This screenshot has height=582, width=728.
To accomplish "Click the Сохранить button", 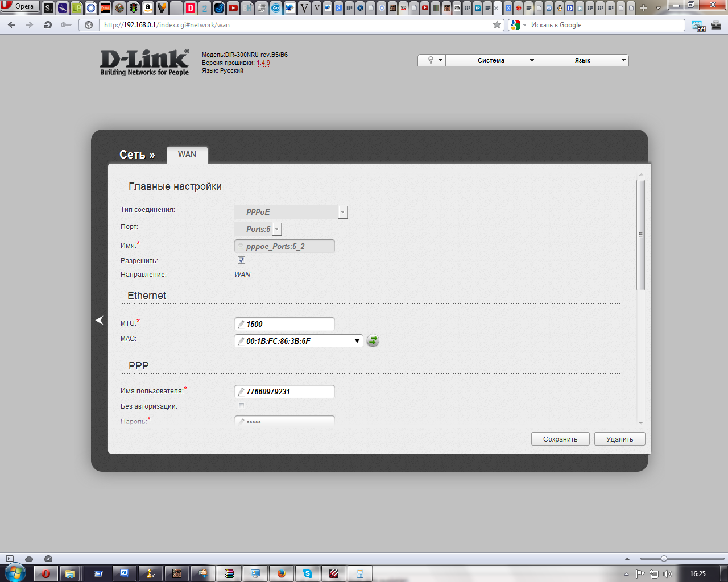I will pyautogui.click(x=560, y=439).
